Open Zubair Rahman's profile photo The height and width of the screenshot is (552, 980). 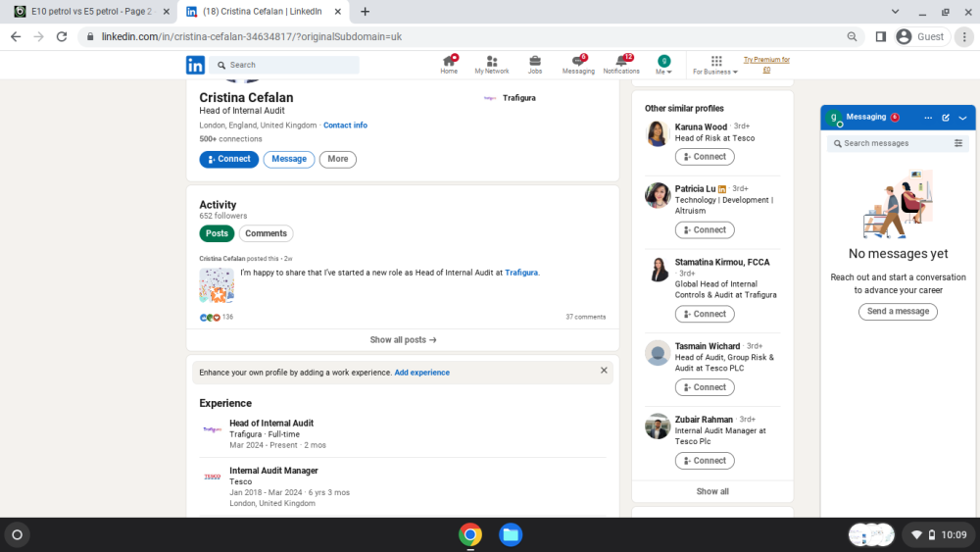pos(658,427)
